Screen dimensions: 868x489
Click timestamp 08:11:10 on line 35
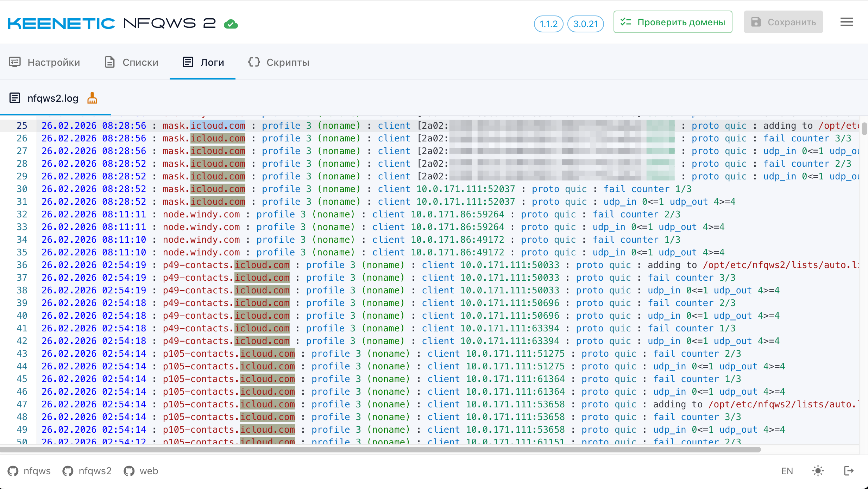(x=124, y=252)
